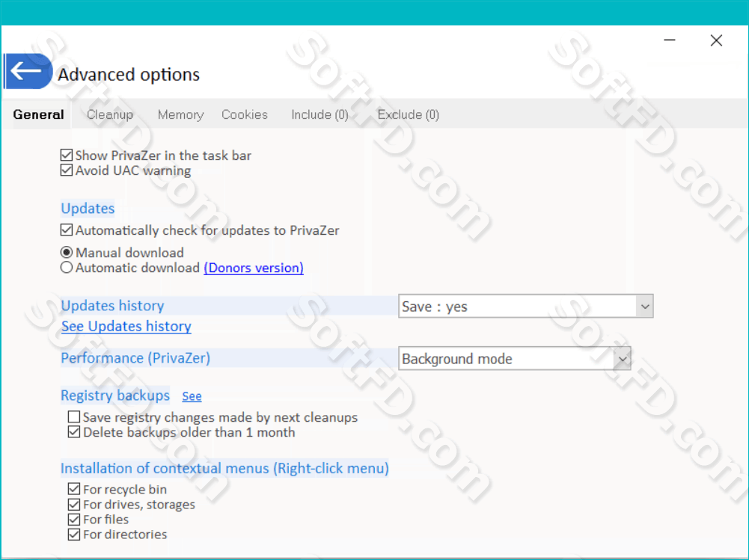Toggle contextual menu For files
This screenshot has height=560, width=749.
click(74, 519)
